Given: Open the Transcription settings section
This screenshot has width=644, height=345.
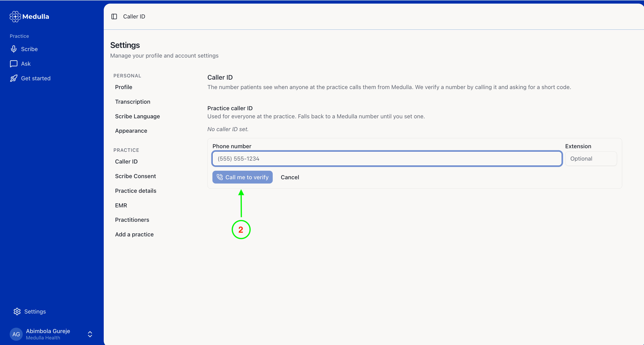Looking at the screenshot, I should [133, 102].
